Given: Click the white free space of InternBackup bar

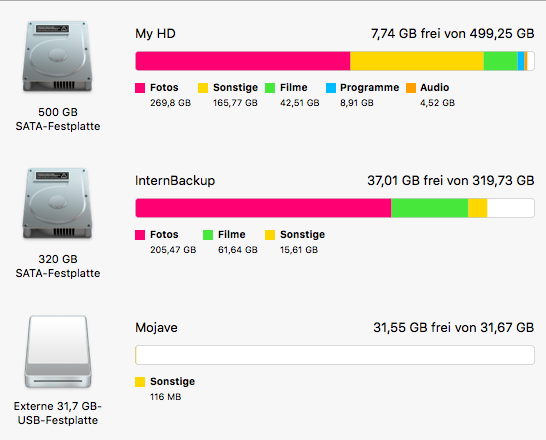Looking at the screenshot, I should click(x=510, y=208).
